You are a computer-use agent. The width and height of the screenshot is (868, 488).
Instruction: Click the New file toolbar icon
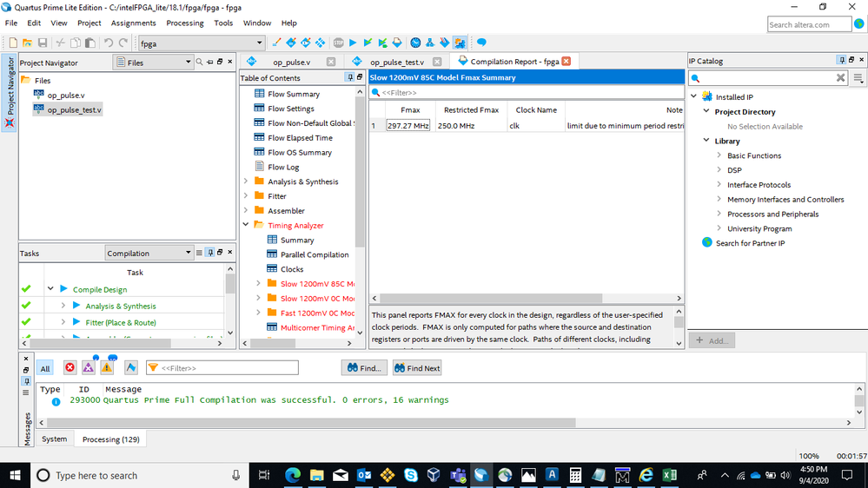(x=13, y=43)
